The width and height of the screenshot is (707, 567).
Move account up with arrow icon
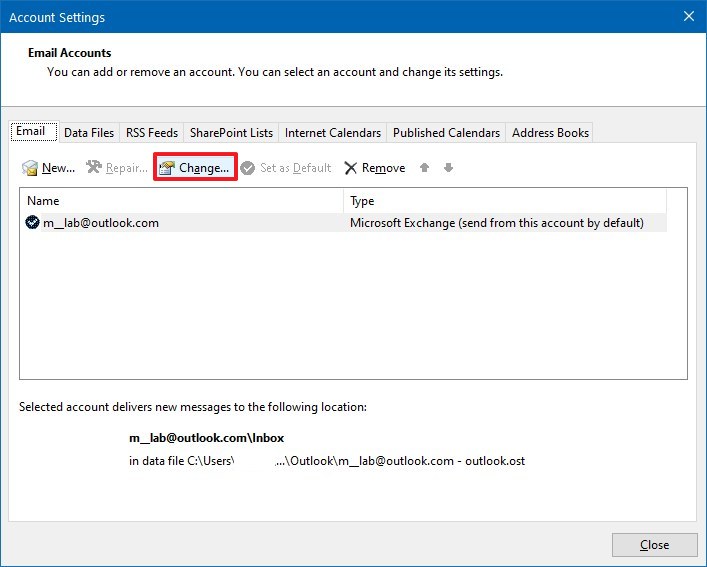424,168
